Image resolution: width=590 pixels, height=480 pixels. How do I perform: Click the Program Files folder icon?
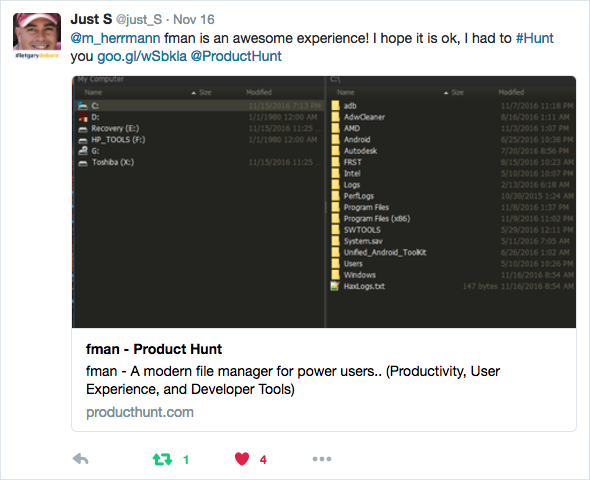(x=335, y=207)
